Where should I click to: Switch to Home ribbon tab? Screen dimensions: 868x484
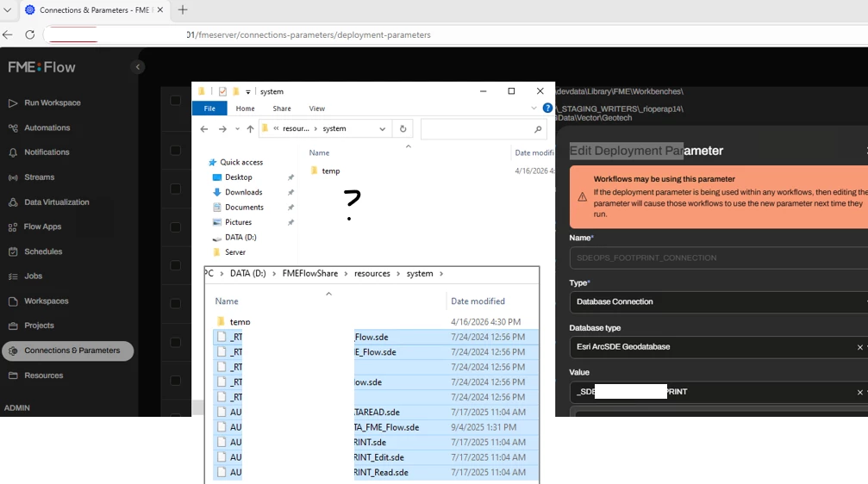[x=246, y=109]
